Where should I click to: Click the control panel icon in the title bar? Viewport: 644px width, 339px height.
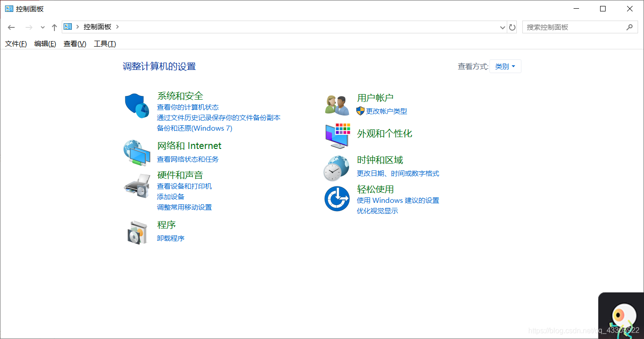click(9, 9)
